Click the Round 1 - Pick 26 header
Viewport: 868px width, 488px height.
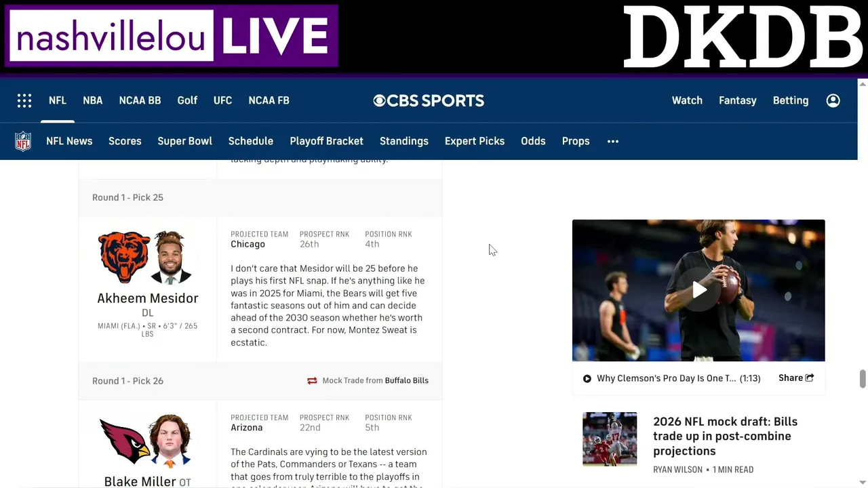coord(127,381)
